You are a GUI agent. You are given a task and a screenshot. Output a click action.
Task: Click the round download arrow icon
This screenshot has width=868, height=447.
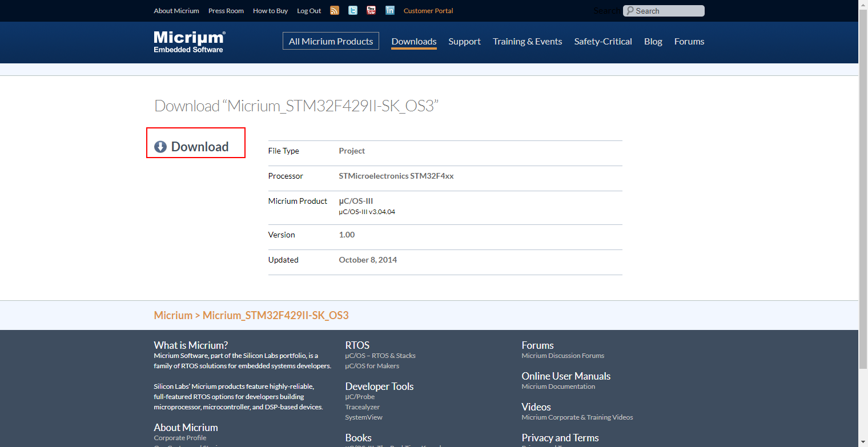pyautogui.click(x=160, y=147)
